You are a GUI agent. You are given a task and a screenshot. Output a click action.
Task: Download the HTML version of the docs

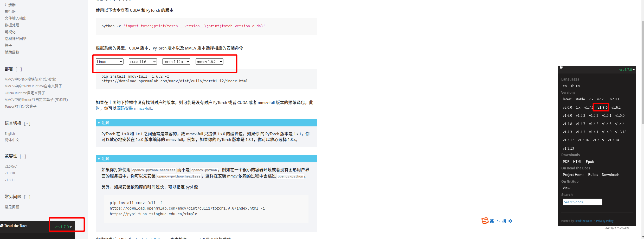pos(577,162)
